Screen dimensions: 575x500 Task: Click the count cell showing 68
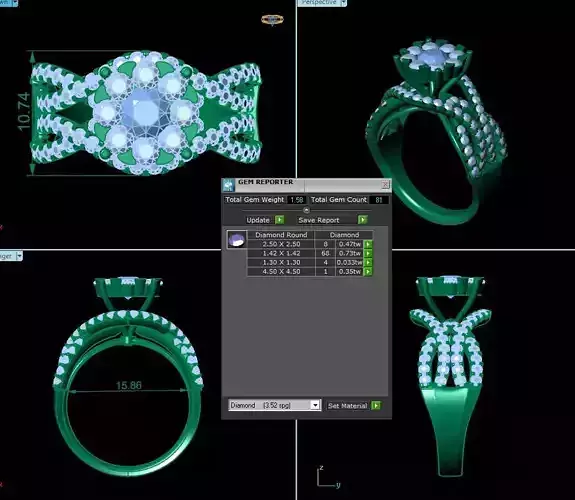click(325, 253)
